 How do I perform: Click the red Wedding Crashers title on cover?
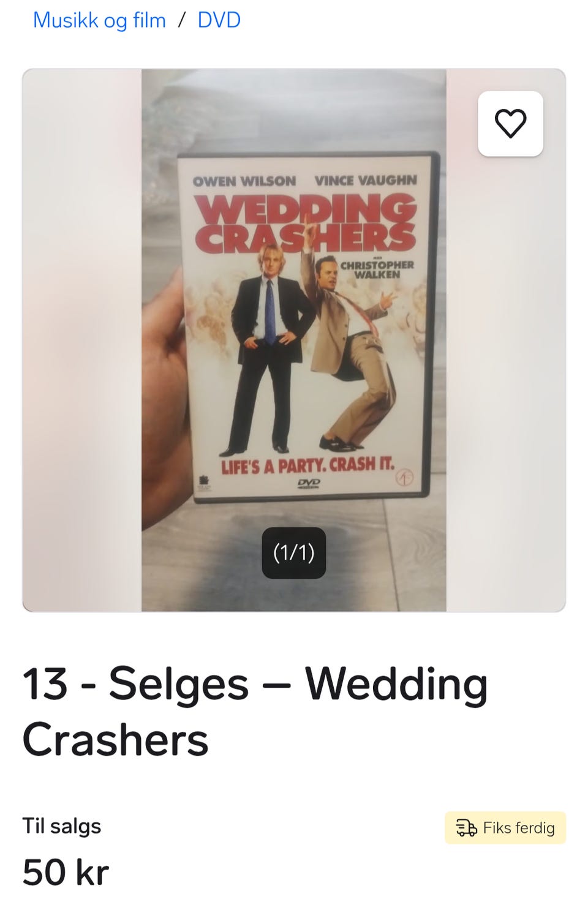pos(306,223)
